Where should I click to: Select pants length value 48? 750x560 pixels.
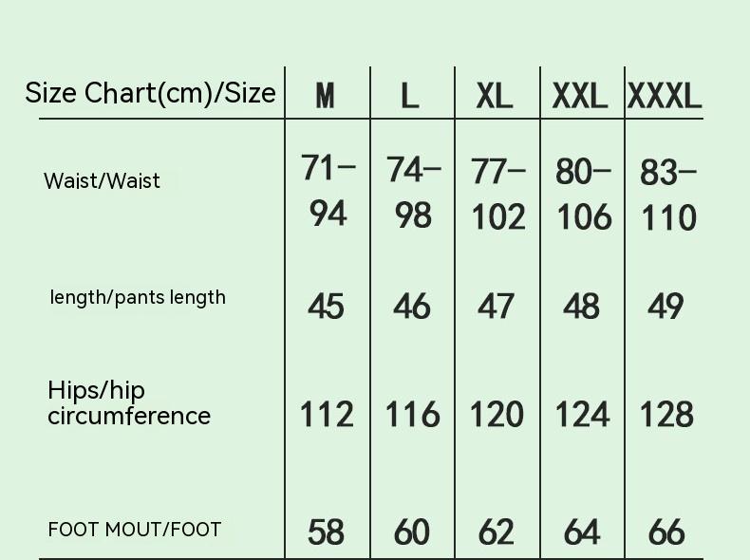point(581,306)
